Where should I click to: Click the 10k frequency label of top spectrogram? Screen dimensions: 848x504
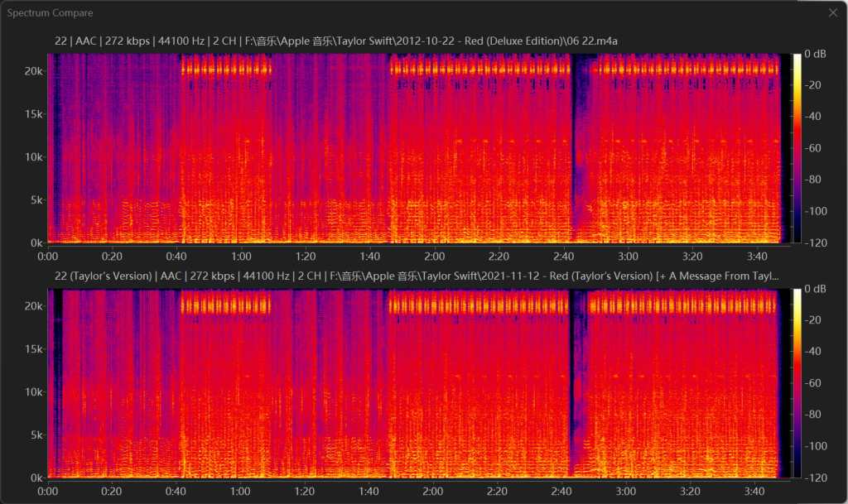(33, 156)
